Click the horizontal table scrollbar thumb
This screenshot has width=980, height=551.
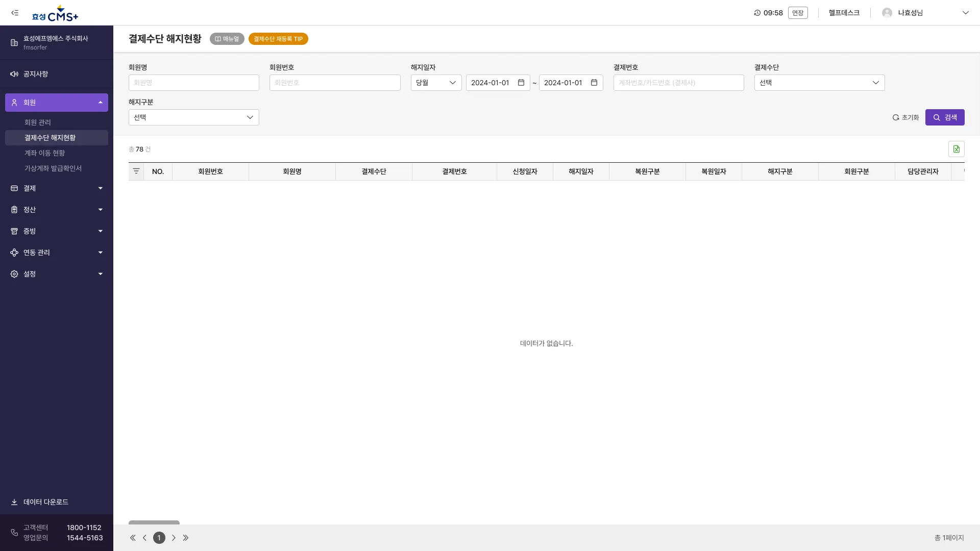pos(154,522)
